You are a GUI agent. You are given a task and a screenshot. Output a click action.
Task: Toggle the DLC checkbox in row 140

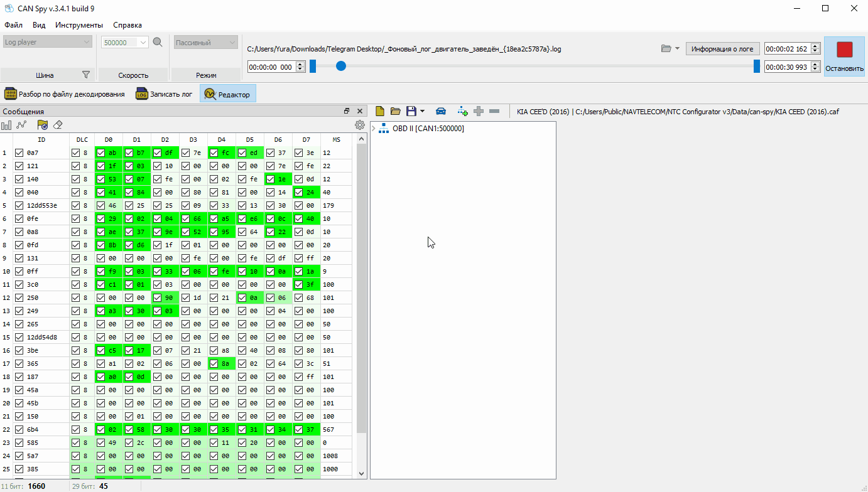point(75,179)
